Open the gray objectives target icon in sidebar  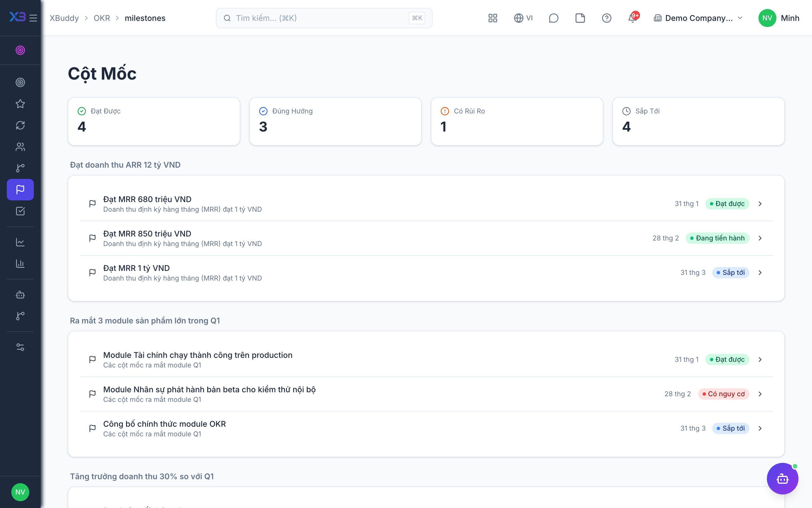[20, 82]
